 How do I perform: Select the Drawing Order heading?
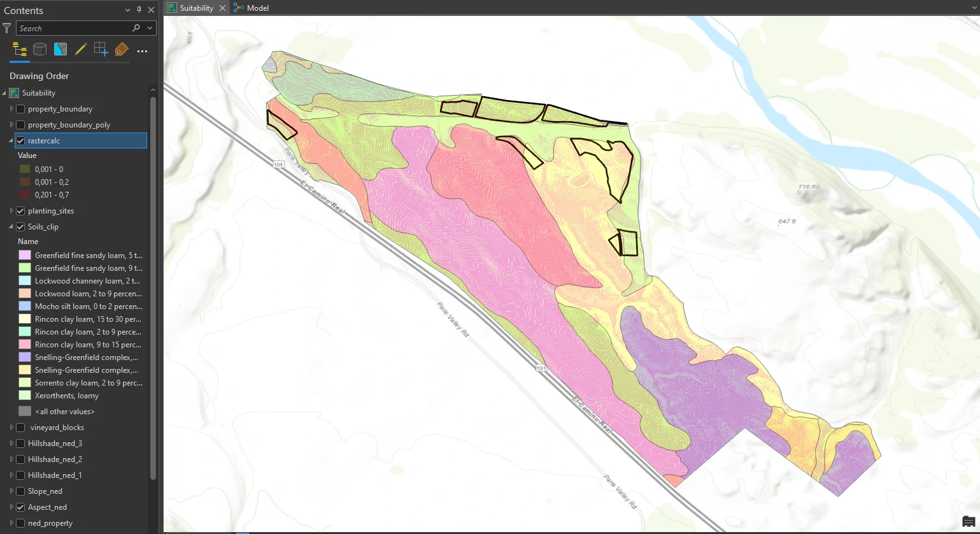39,76
